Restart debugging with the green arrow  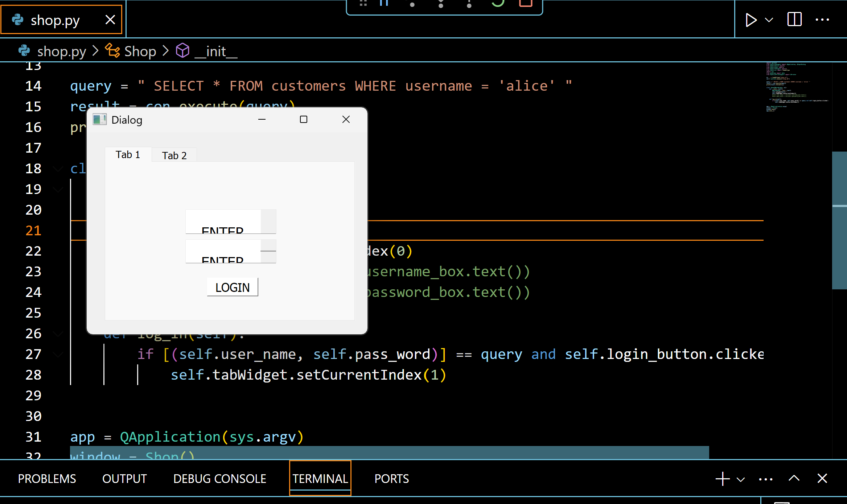click(x=498, y=3)
